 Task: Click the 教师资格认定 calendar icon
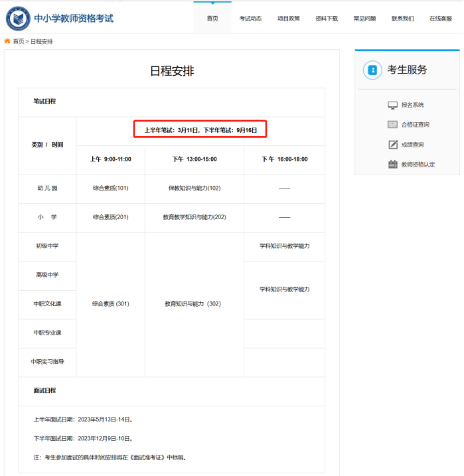392,165
